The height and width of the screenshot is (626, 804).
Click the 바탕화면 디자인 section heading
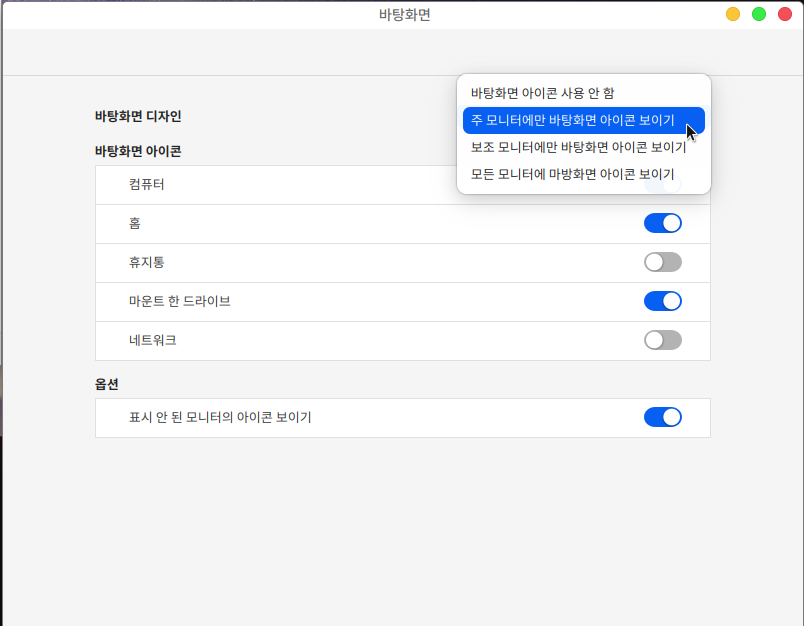tap(138, 116)
